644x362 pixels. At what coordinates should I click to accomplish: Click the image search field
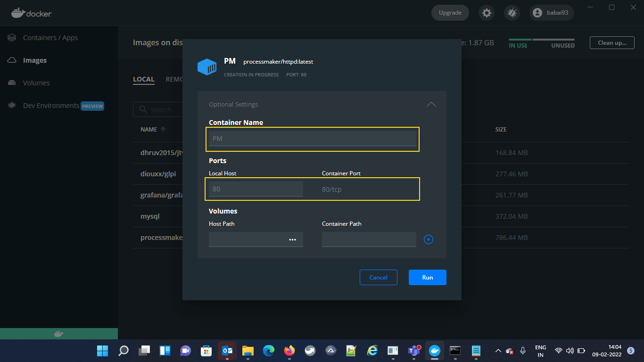pos(158,109)
